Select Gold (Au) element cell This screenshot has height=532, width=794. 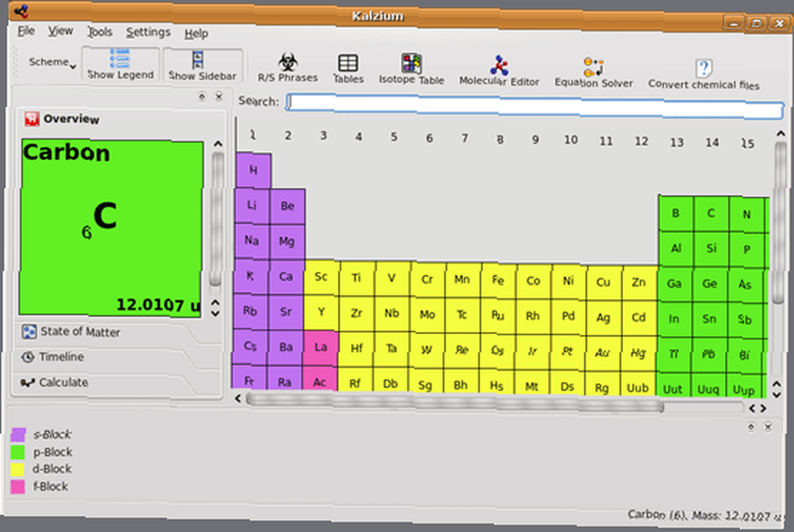602,353
